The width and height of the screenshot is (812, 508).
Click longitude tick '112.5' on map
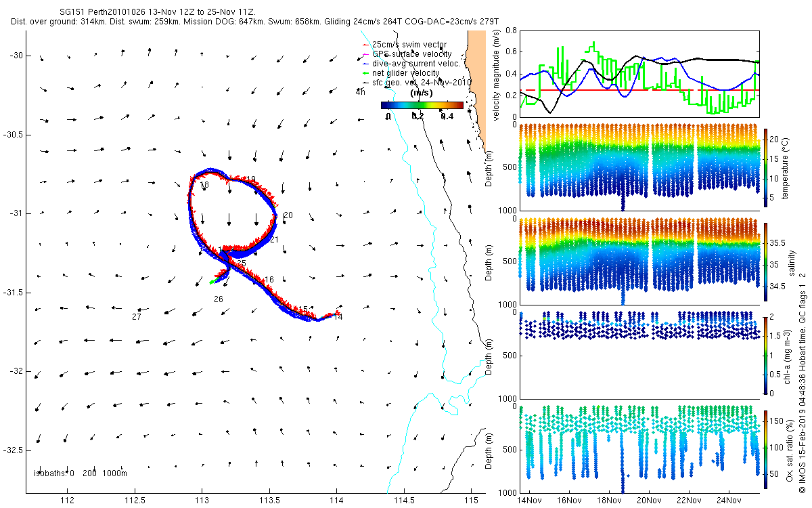point(135,501)
